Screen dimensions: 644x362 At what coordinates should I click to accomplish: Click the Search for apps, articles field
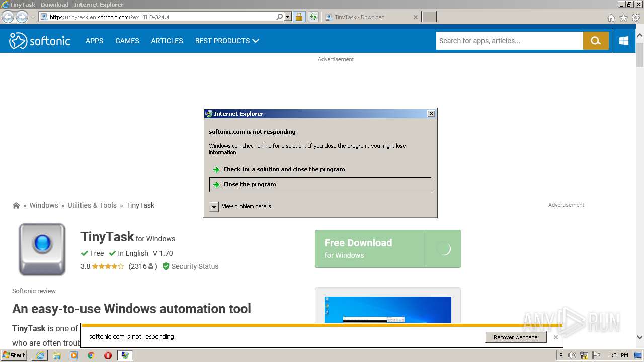(509, 41)
